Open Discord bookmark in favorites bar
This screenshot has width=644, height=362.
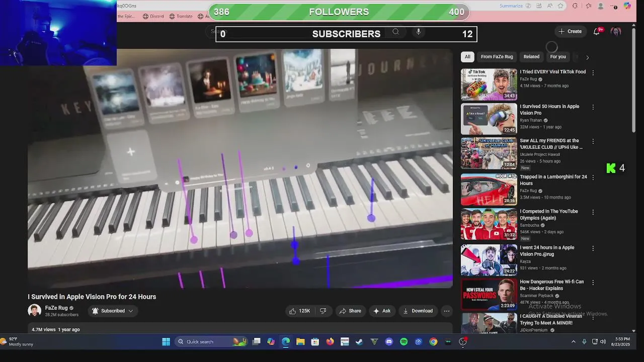[153, 16]
